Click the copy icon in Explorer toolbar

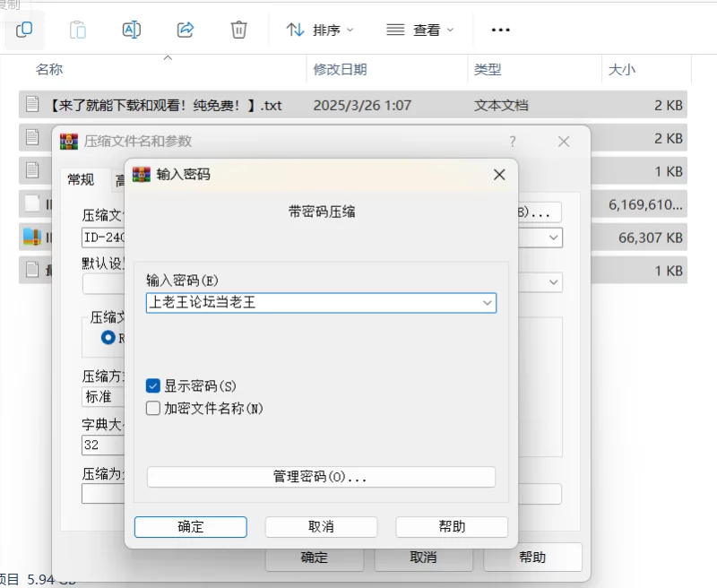click(24, 30)
